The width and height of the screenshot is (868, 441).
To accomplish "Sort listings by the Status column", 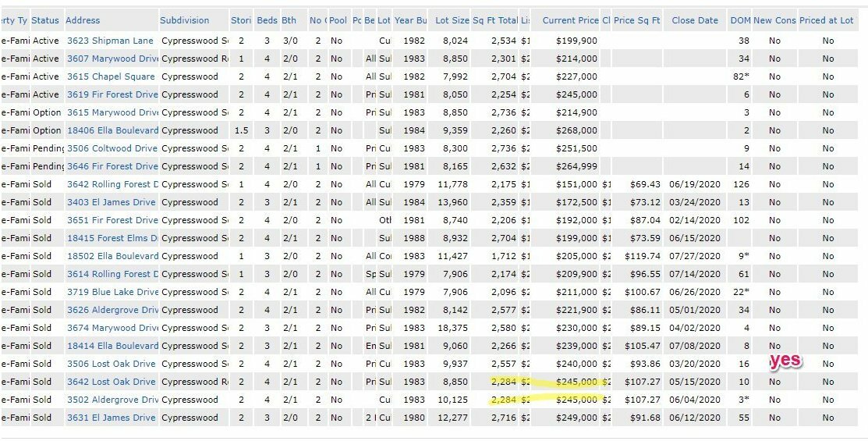I will click(x=45, y=20).
